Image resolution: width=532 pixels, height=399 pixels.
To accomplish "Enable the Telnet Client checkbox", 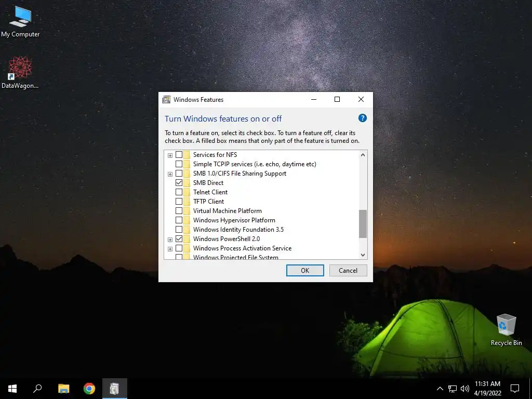I will 179,192.
